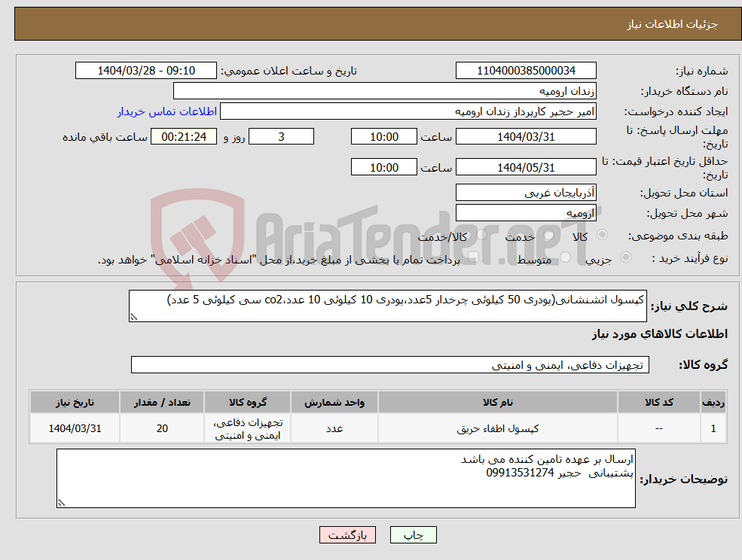Click the اطلاعات کالاهای مورد نیاز heading
This screenshot has width=742, height=560.
660,334
